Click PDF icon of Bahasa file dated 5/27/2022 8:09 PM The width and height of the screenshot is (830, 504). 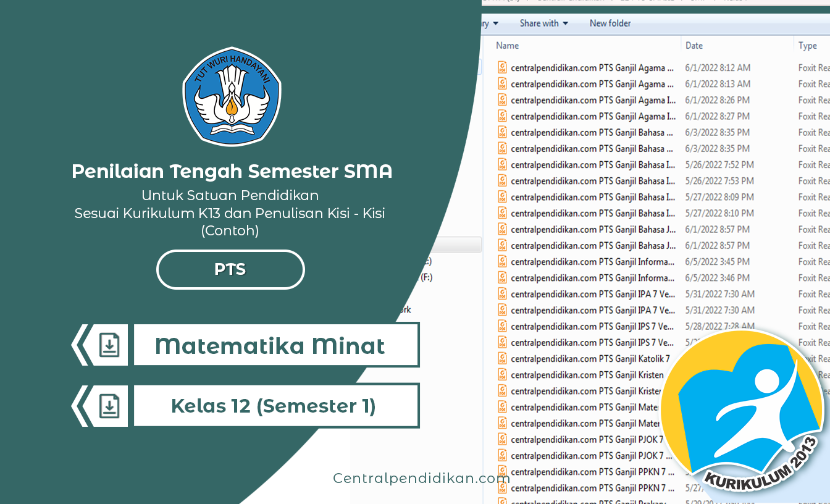503,197
